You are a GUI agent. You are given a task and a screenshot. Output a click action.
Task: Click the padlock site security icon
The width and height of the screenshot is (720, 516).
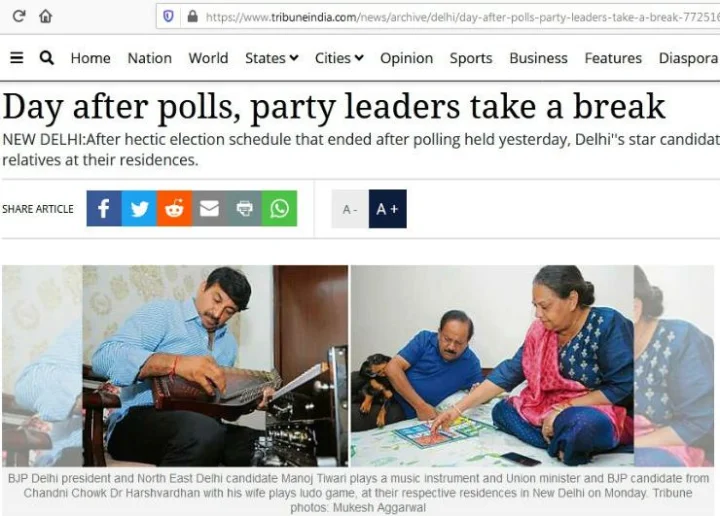pyautogui.click(x=193, y=17)
